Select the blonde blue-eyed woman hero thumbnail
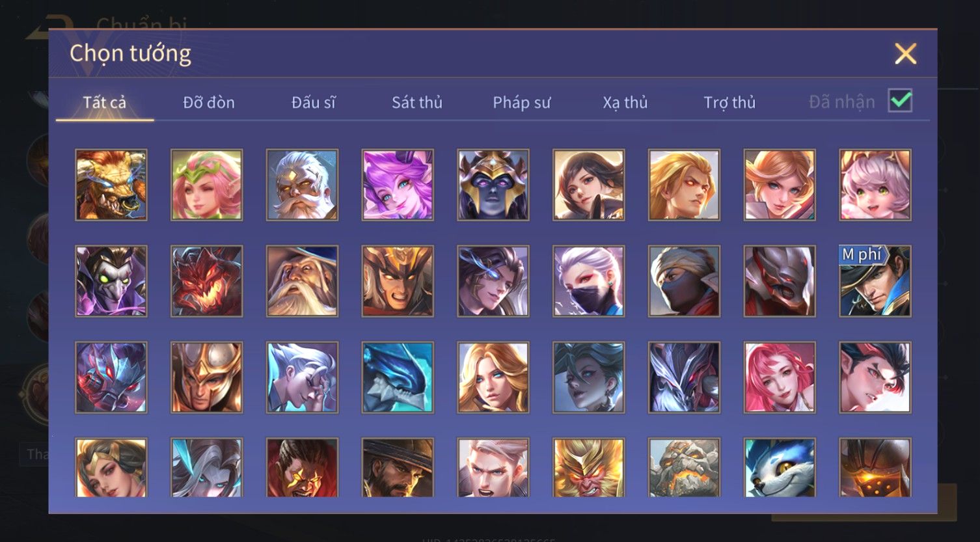The height and width of the screenshot is (542, 980). click(x=493, y=377)
